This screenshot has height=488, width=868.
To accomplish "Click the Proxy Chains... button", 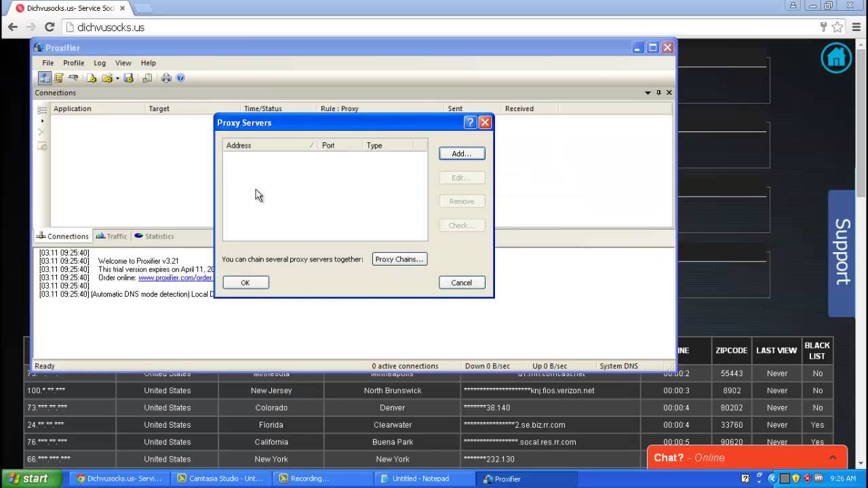I will click(x=399, y=259).
